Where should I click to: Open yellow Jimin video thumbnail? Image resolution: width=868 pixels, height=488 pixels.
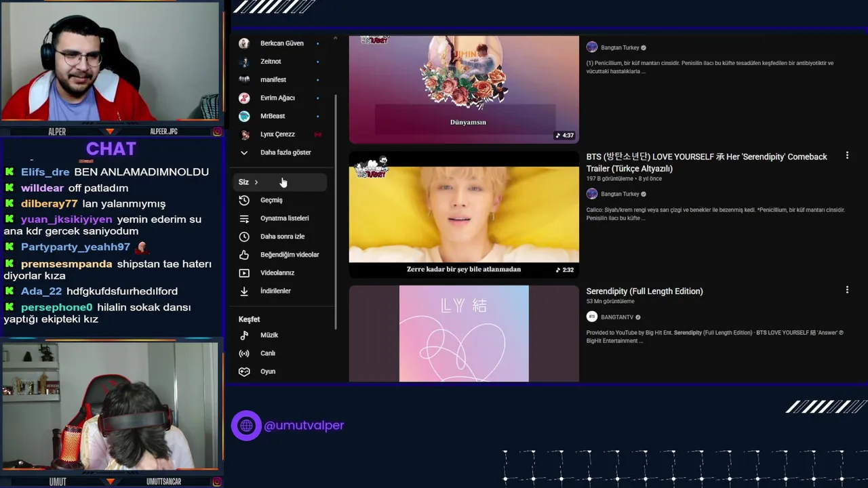point(464,214)
